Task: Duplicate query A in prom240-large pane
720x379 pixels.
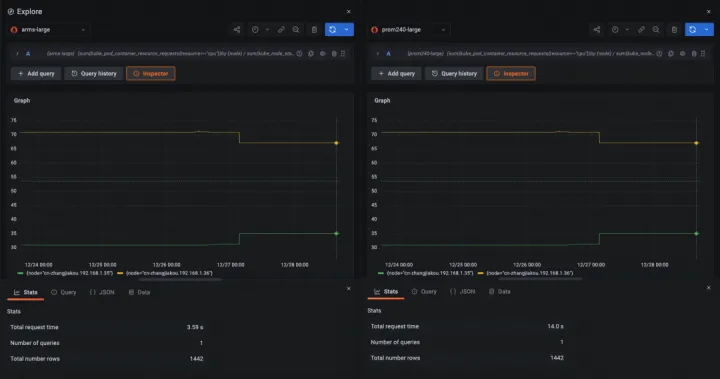Action: (x=671, y=54)
